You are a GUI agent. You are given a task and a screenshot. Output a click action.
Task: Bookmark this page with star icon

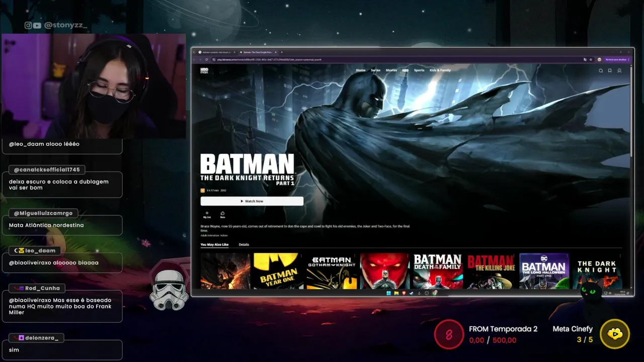point(591,59)
